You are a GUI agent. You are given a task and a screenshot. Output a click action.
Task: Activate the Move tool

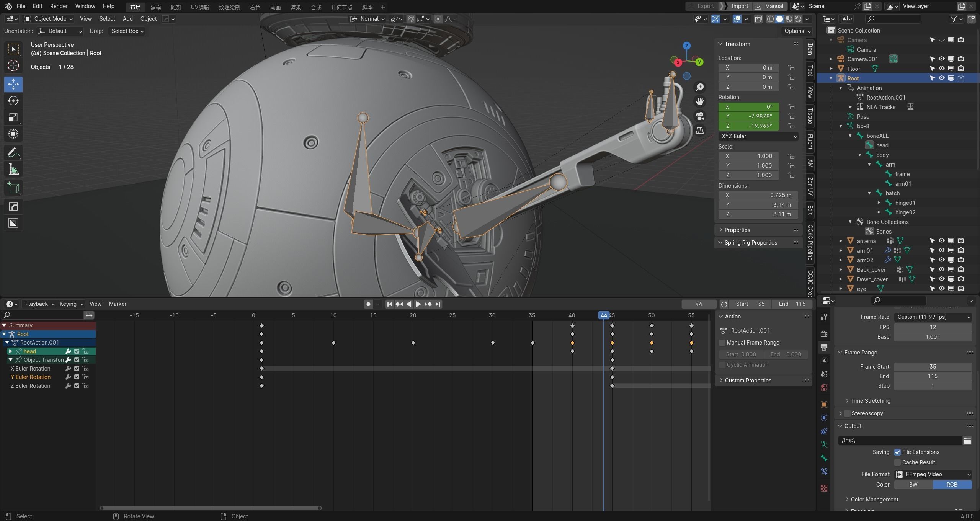click(13, 84)
